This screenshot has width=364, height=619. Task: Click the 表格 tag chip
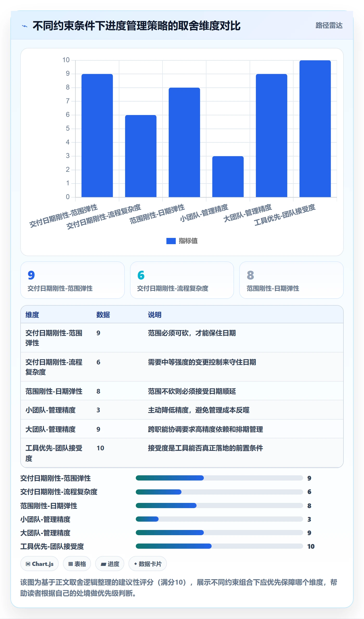coord(77,564)
